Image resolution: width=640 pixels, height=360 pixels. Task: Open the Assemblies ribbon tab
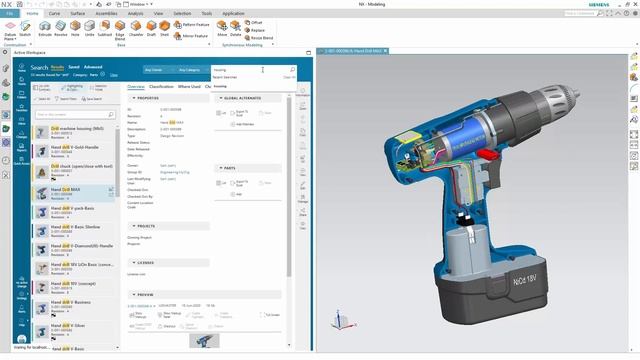tap(106, 13)
